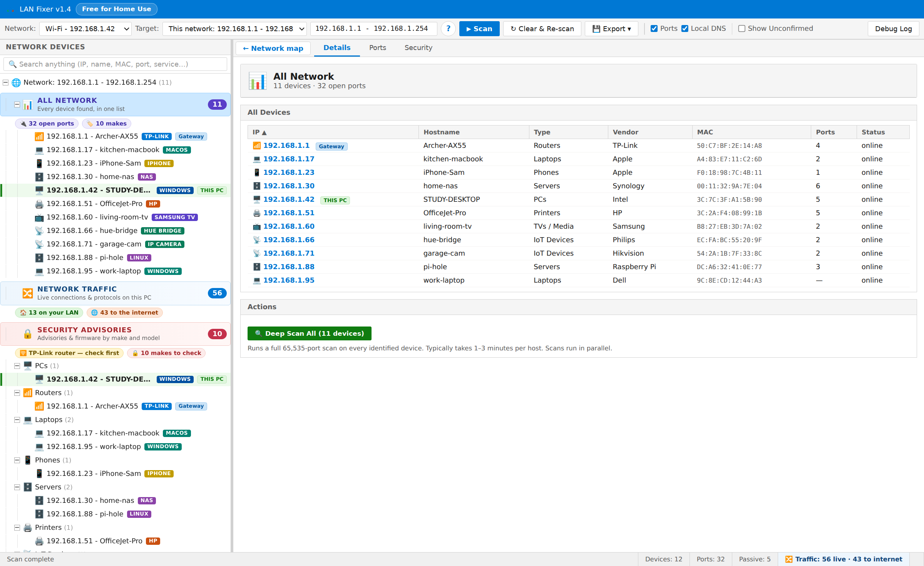Open the help question mark button
Viewport: 924px width, 566px height.
448,29
